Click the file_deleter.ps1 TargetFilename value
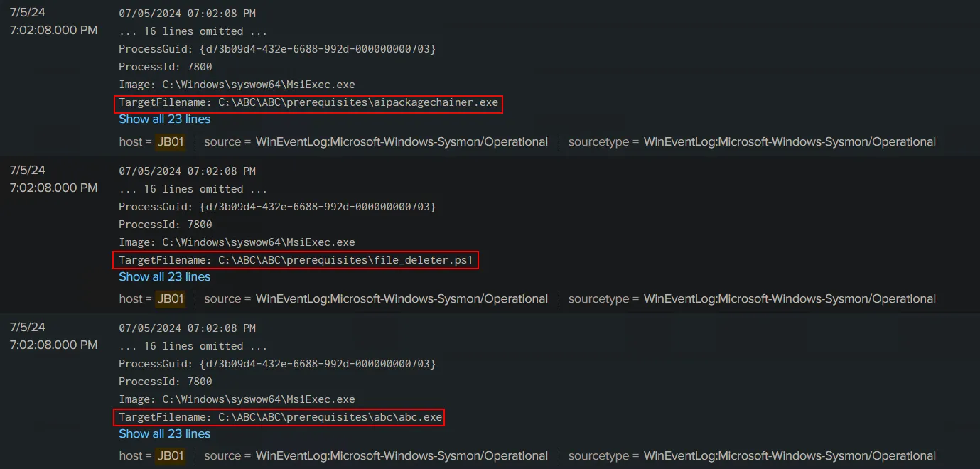The height and width of the screenshot is (469, 980). tap(297, 259)
